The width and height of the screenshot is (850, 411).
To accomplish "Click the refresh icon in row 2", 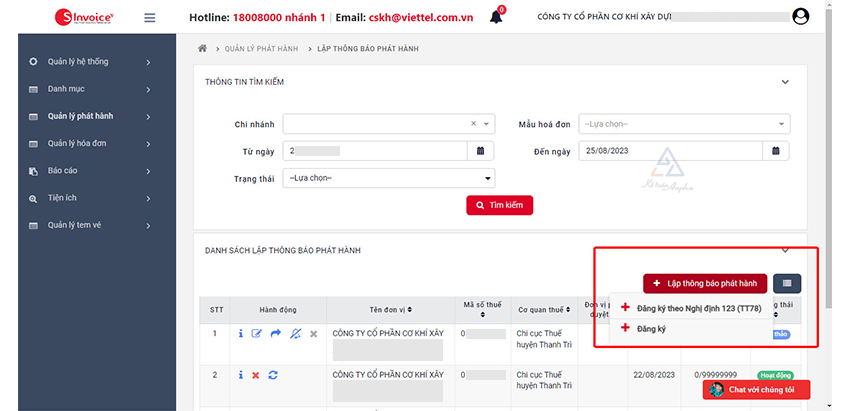I will point(273,375).
